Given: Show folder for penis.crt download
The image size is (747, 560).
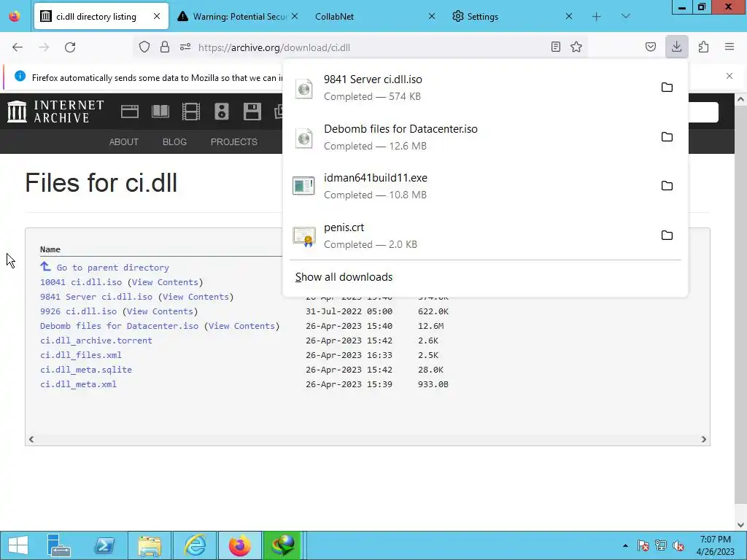Looking at the screenshot, I should point(667,236).
